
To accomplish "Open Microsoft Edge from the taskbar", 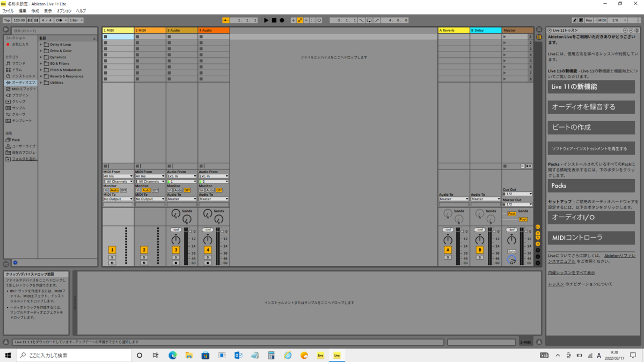I will [173, 355].
